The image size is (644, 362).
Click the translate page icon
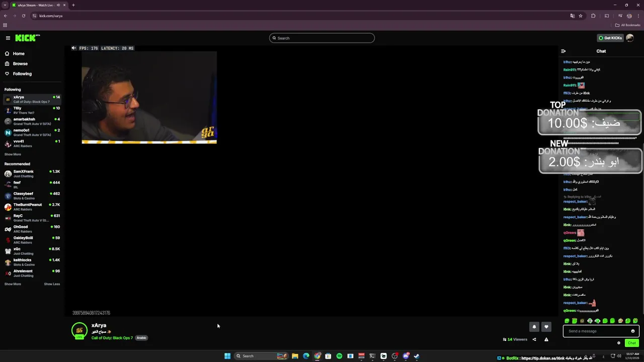click(x=572, y=16)
